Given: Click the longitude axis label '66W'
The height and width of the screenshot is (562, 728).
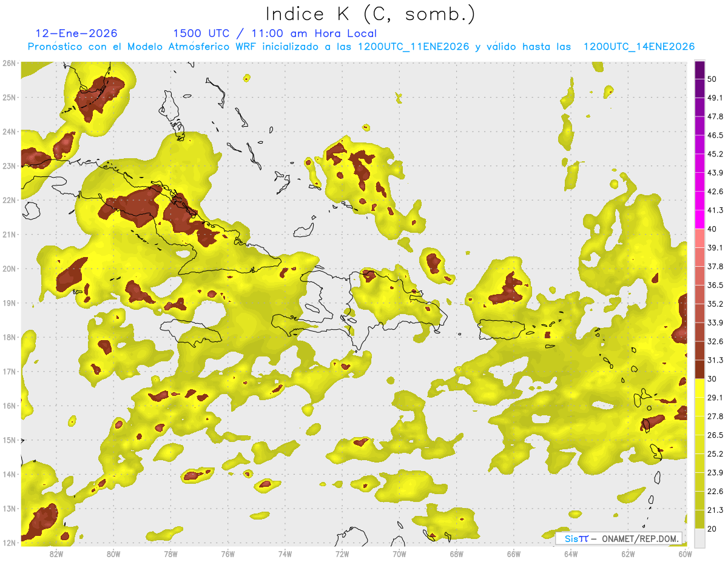Looking at the screenshot, I should [514, 554].
